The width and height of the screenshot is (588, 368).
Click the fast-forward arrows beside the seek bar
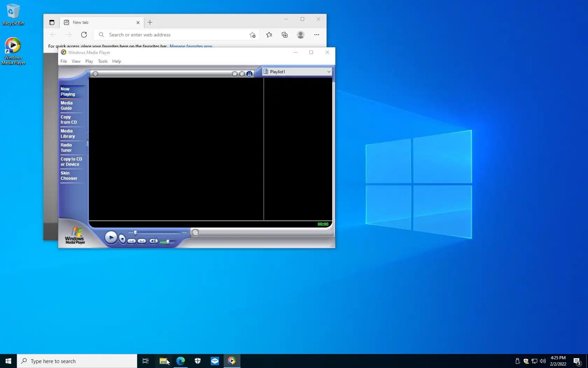[x=185, y=233]
